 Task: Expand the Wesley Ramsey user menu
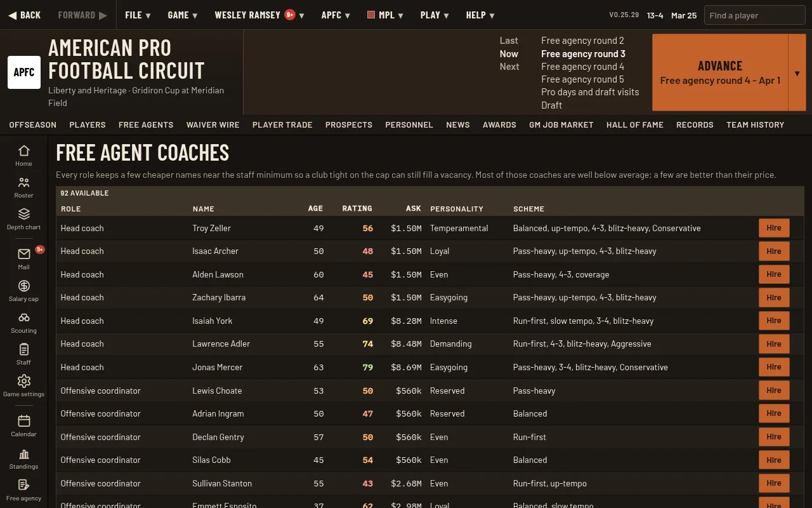[x=259, y=15]
